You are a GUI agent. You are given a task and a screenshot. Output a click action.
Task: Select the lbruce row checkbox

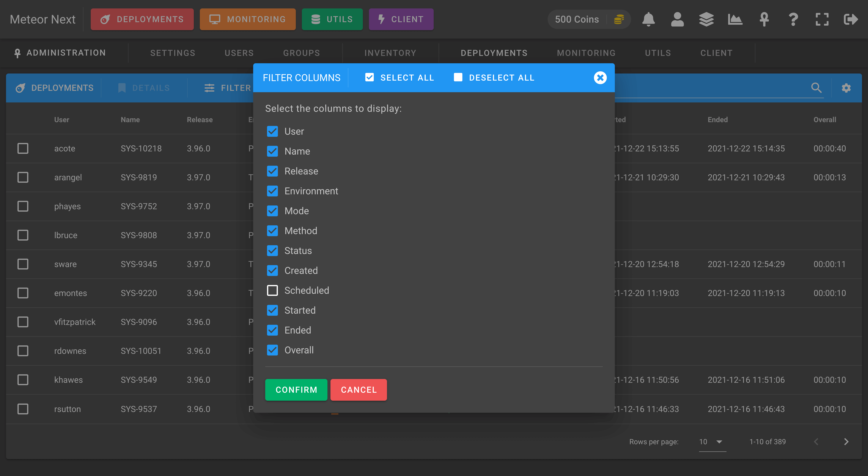tap(23, 235)
